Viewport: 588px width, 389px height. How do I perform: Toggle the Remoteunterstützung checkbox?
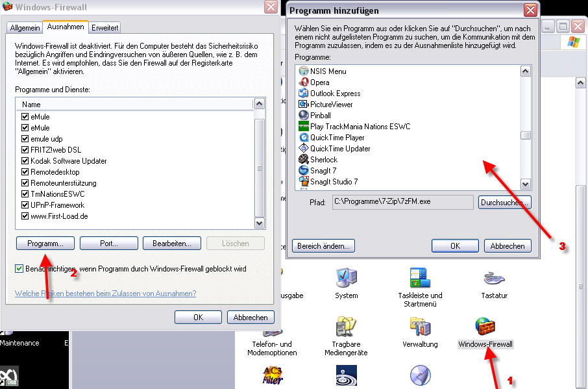[25, 183]
